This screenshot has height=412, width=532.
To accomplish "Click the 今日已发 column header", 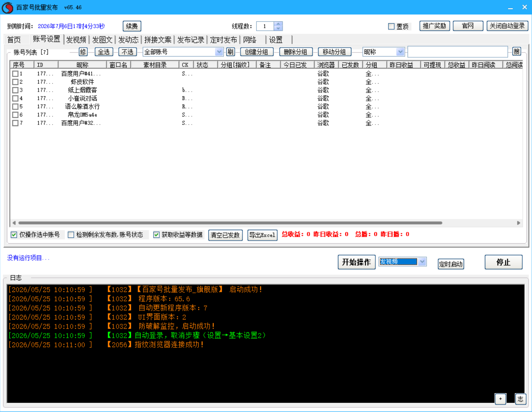I will point(297,65).
